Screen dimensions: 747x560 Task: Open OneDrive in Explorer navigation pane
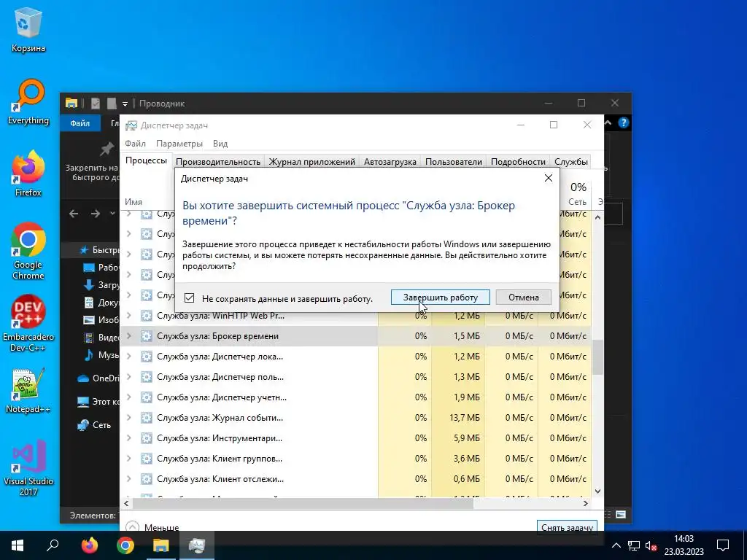click(98, 378)
